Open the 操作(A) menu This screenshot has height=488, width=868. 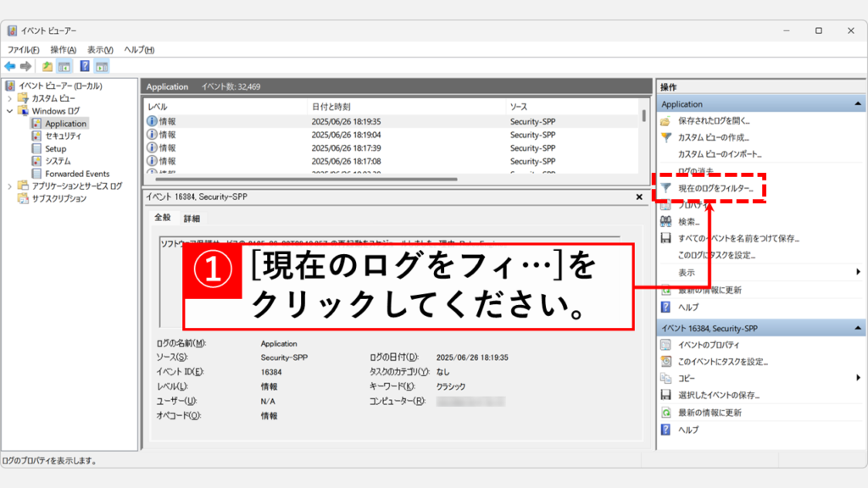click(x=63, y=50)
